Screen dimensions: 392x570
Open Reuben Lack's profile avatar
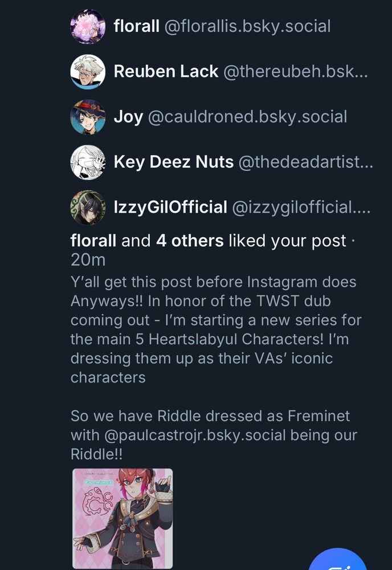[88, 72]
